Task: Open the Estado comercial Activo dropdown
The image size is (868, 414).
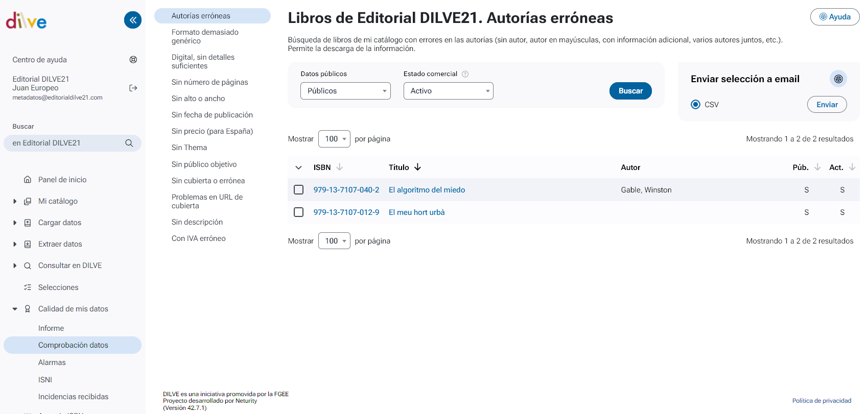Action: [448, 91]
